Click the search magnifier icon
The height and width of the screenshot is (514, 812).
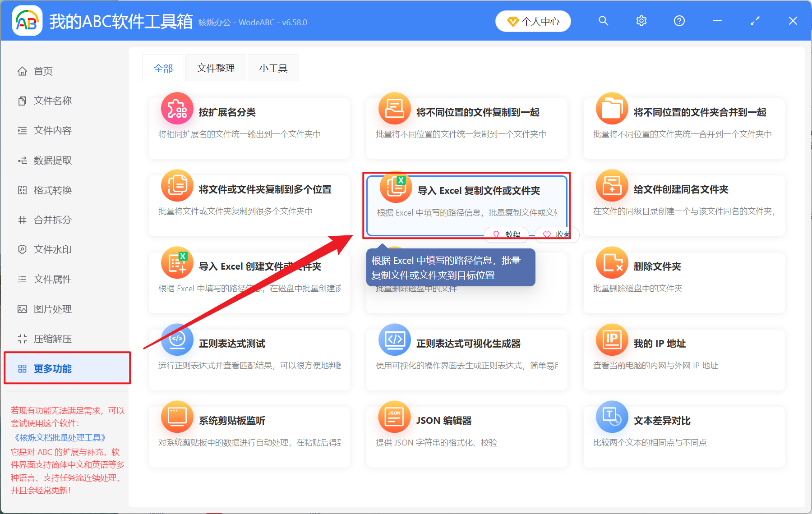point(604,21)
